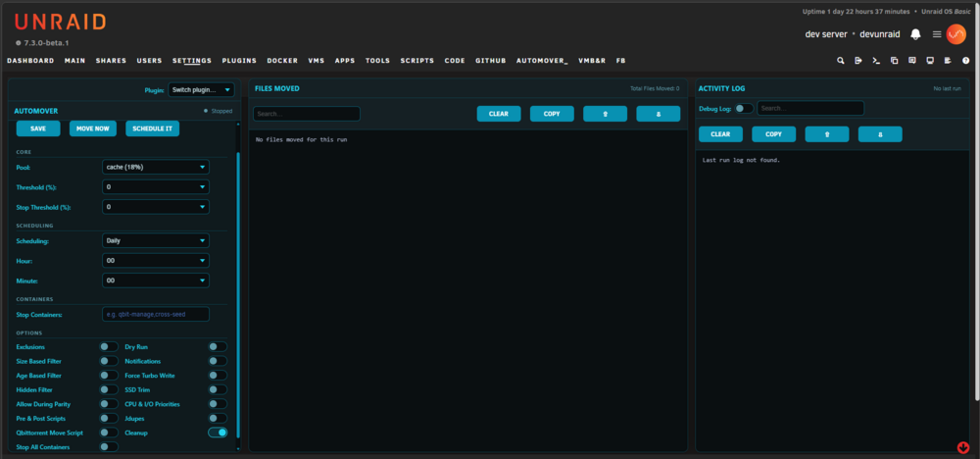This screenshot has height=459, width=980.
Task: Copy the Files Moved list
Action: pyautogui.click(x=552, y=114)
